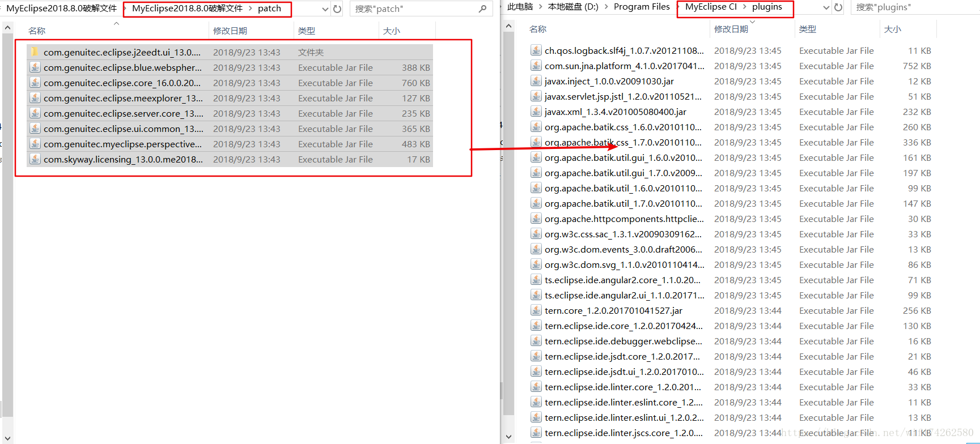Expand chevron after 本地磁盘 (D:) in breadcrumb
The width and height of the screenshot is (980, 444).
coord(606,7)
